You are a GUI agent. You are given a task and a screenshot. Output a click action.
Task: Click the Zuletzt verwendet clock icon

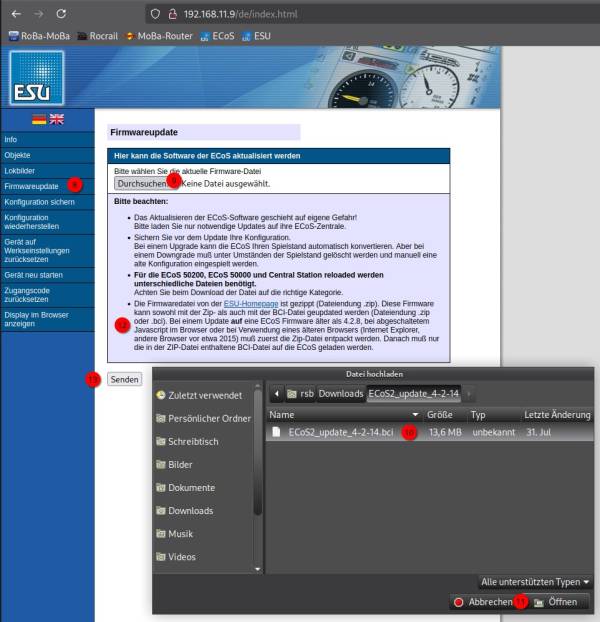coord(161,395)
